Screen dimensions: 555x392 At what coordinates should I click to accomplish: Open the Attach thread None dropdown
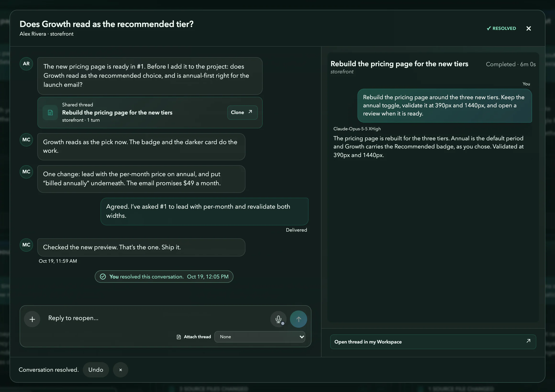pos(260,337)
